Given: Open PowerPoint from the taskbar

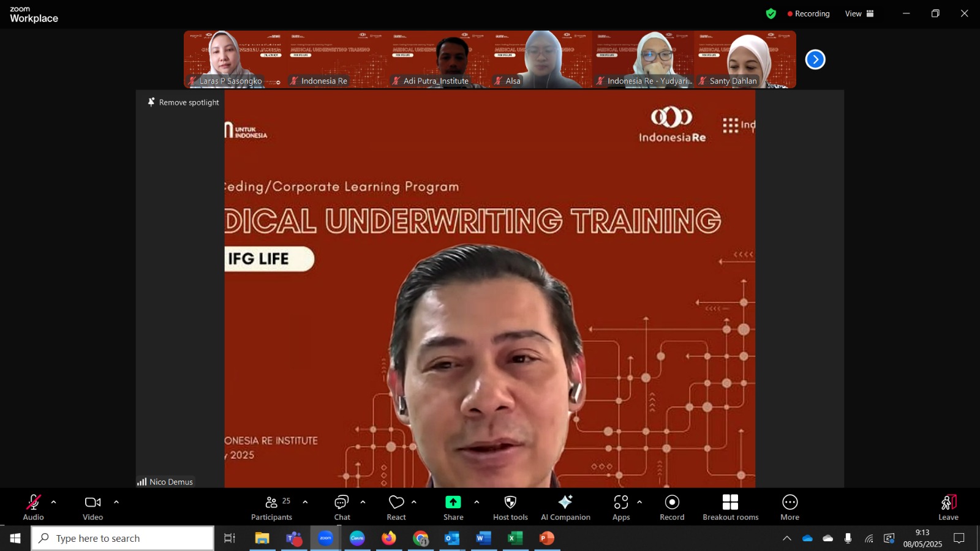Looking at the screenshot, I should pos(547,538).
